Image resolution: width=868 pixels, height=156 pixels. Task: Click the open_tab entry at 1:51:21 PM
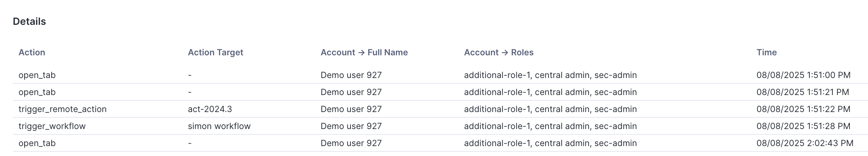37,92
